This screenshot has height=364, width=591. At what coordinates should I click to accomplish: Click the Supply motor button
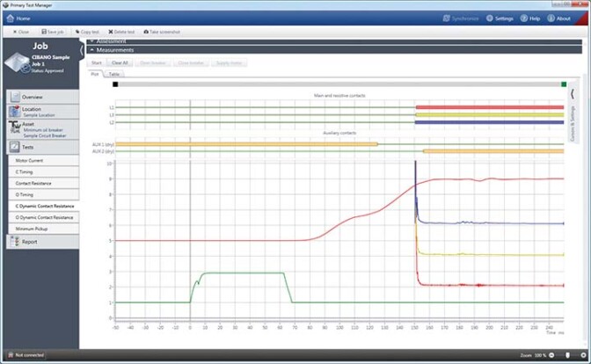(x=229, y=63)
